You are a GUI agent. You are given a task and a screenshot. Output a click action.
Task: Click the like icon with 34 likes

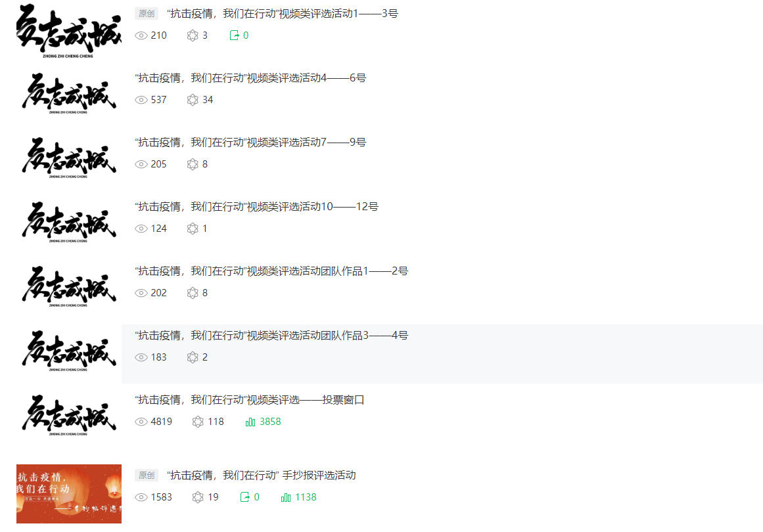[193, 100]
